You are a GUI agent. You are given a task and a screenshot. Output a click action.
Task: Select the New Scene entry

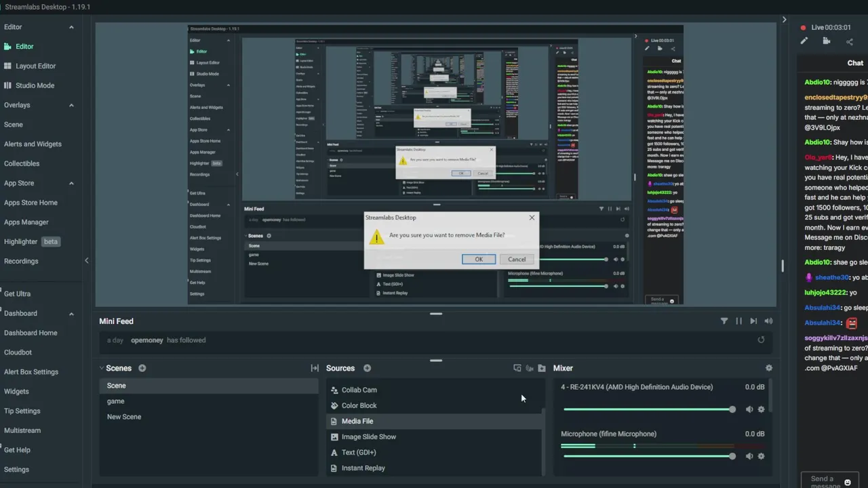209,417
